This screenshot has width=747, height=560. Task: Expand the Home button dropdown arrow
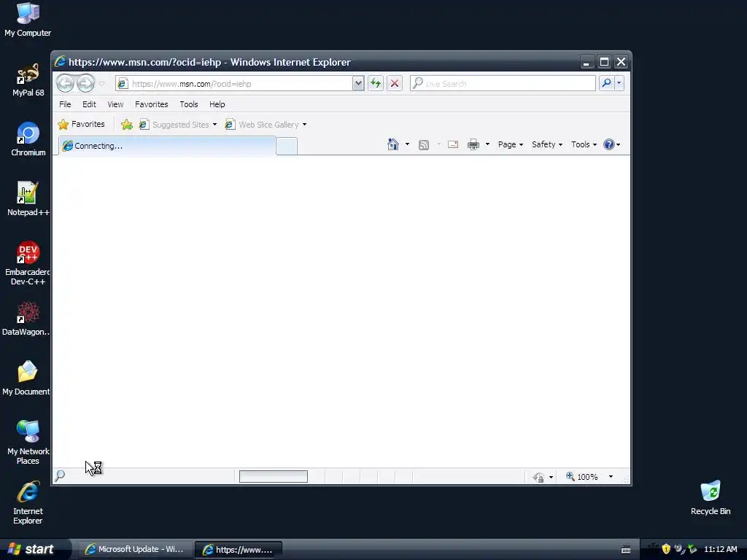click(x=407, y=144)
